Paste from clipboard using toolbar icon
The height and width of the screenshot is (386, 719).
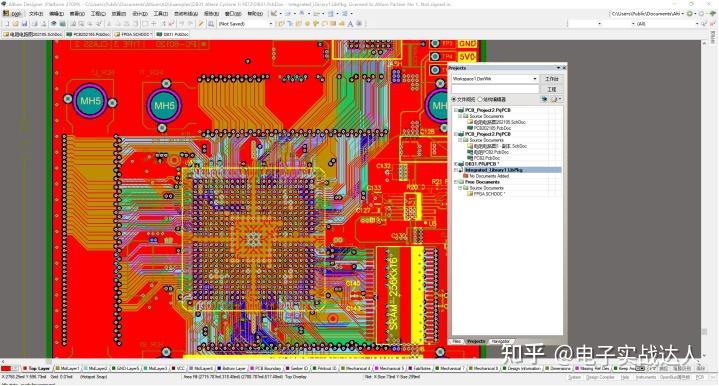pyautogui.click(x=126, y=23)
